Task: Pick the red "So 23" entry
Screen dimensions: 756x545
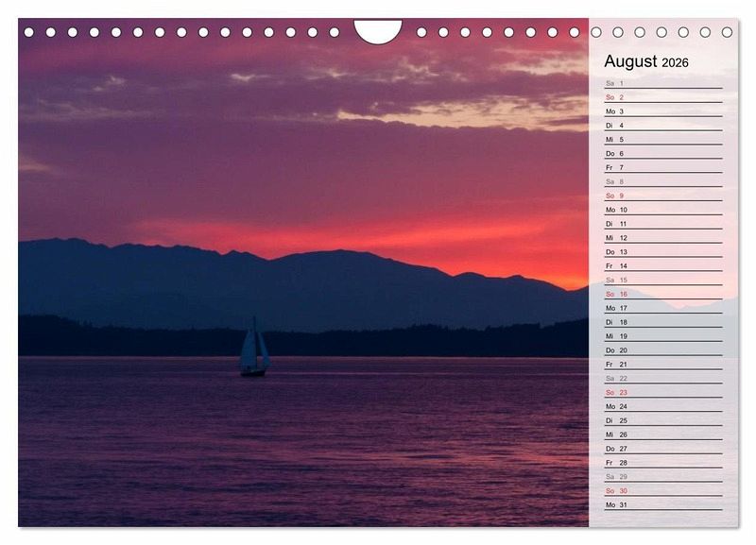Action: coord(663,392)
